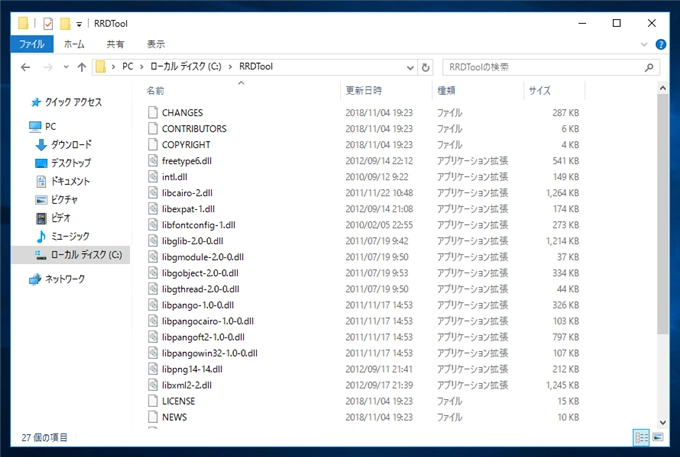
Task: Select the CHANGES file icon
Action: [x=153, y=113]
